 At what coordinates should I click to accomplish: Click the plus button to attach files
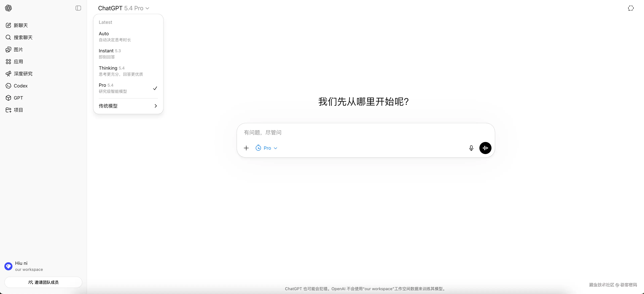tap(246, 148)
